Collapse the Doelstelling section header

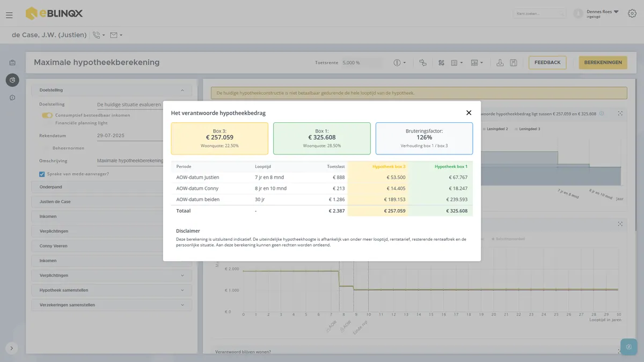112,90
